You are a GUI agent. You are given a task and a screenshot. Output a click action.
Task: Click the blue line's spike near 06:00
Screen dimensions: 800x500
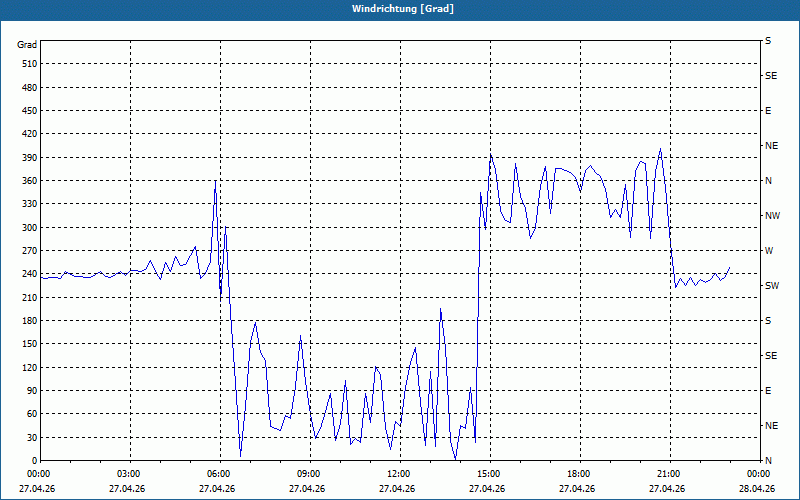click(x=215, y=183)
